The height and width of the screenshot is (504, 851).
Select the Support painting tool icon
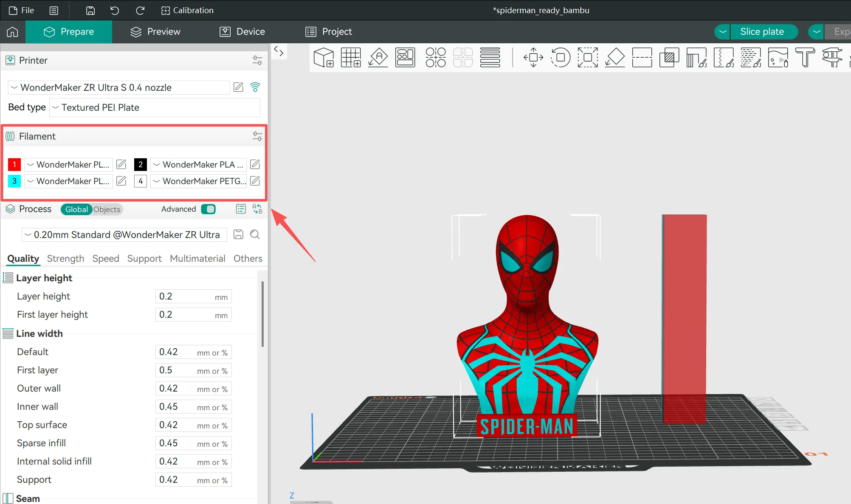point(696,57)
